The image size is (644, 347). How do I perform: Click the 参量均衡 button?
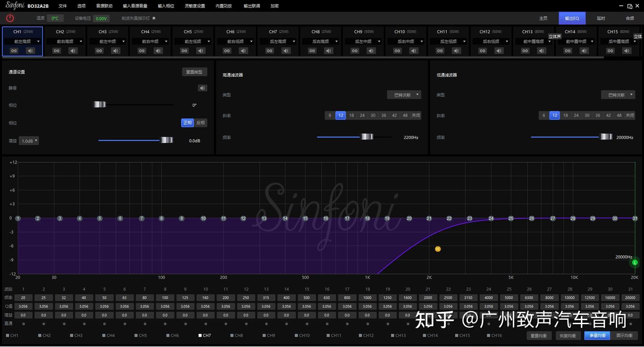[597, 335]
